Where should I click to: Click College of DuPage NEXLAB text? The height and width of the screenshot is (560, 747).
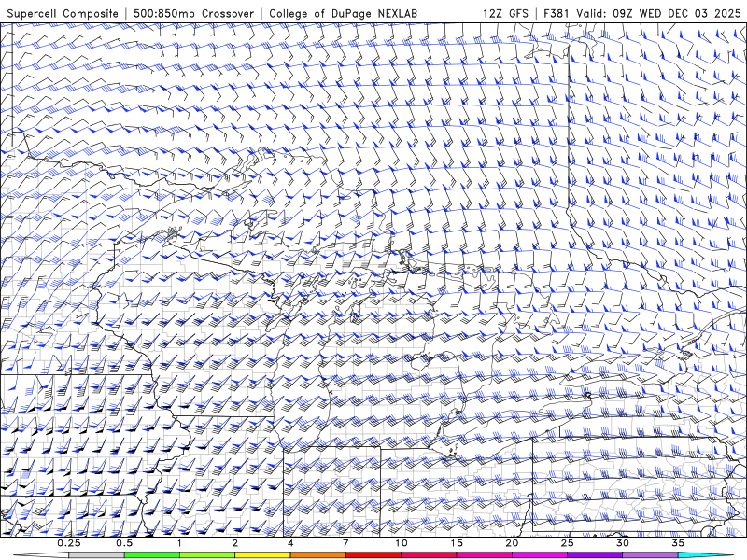click(x=343, y=13)
